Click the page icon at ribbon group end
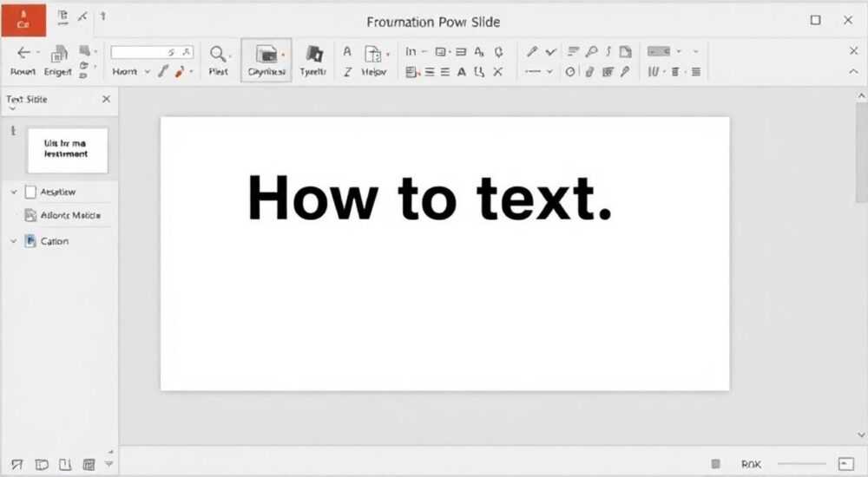The width and height of the screenshot is (868, 477). tap(626, 51)
